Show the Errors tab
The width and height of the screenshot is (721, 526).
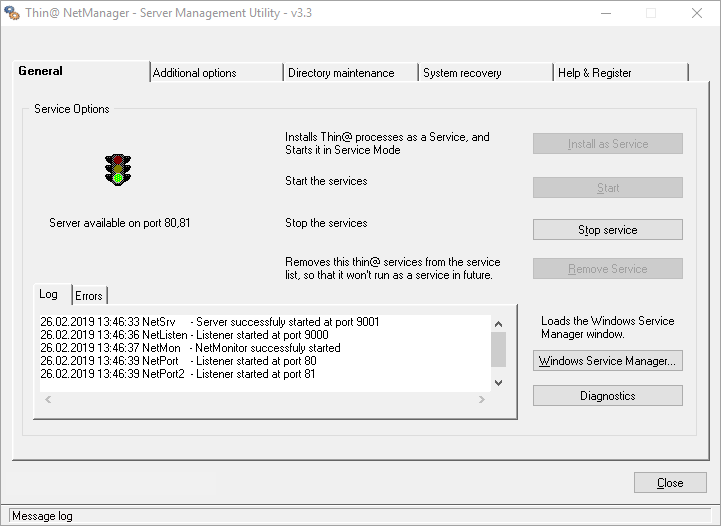[x=89, y=296]
